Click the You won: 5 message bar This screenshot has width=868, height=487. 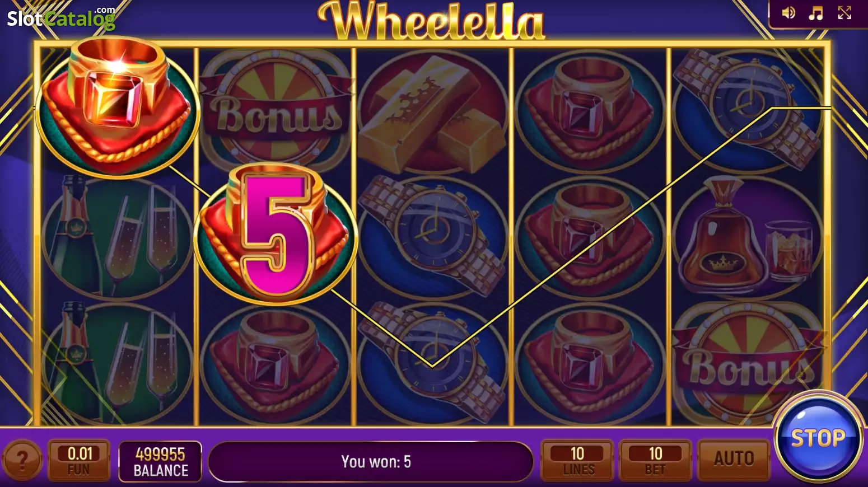(x=371, y=462)
